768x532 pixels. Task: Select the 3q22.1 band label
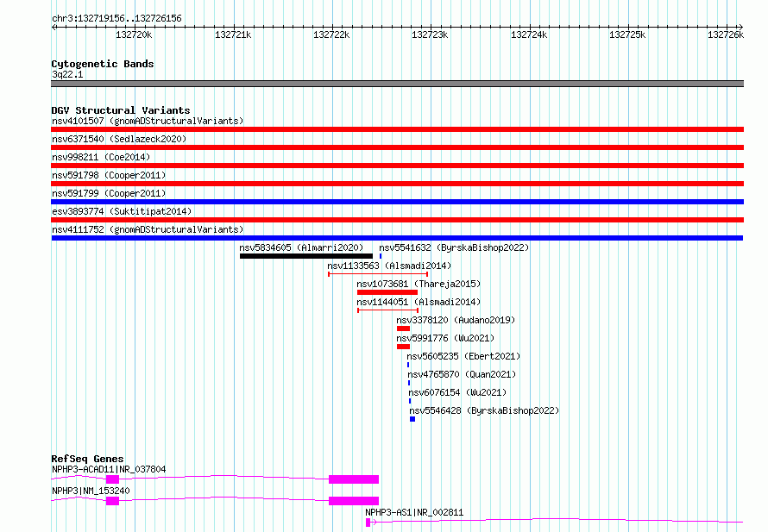67,74
